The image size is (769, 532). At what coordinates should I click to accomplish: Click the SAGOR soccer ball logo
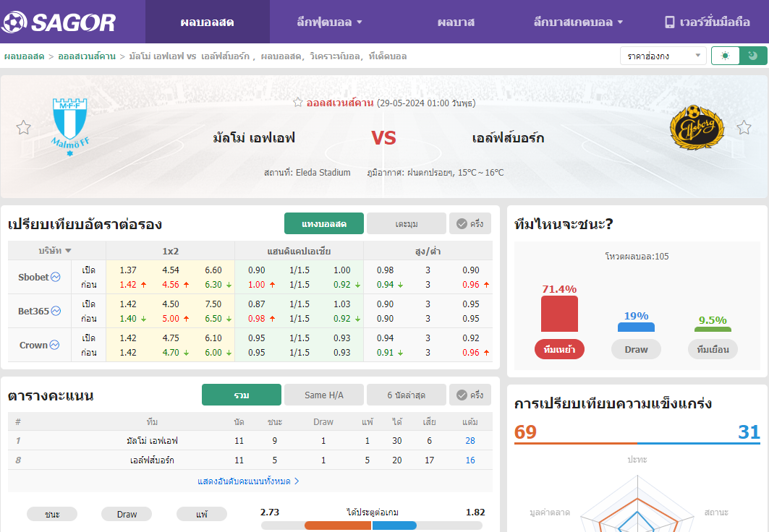tap(14, 22)
